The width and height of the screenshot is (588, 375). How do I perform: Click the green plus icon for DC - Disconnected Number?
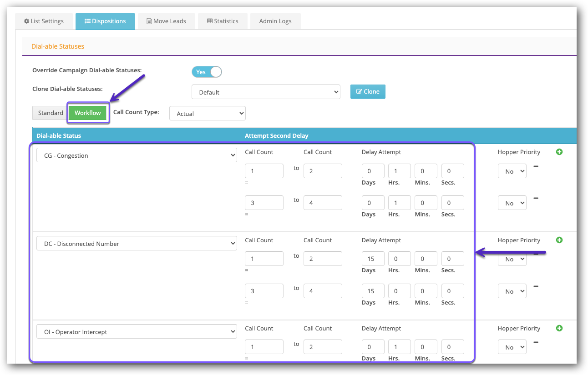click(559, 240)
